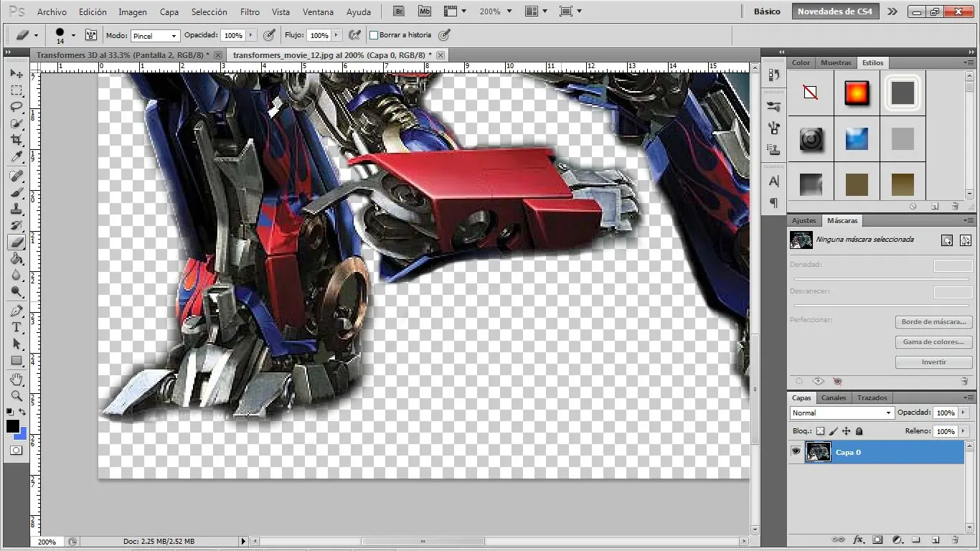The image size is (980, 551).
Task: Enable the Borrar a historia checkbox
Action: 374,34
